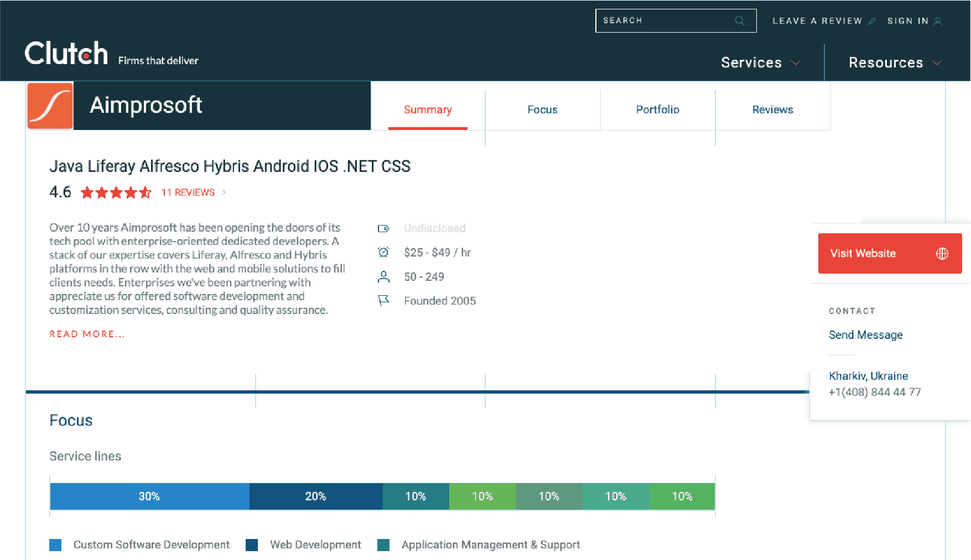Click the Sign In link
Viewport: 971px width, 560px height.
[908, 21]
